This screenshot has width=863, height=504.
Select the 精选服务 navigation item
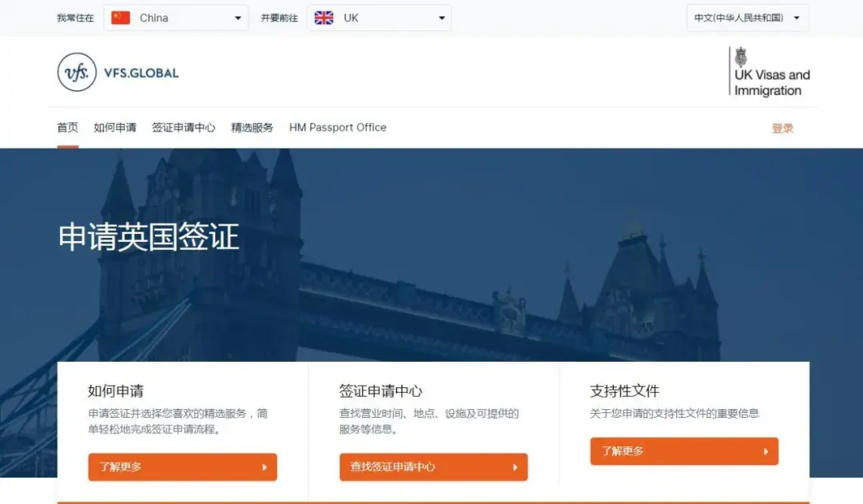pyautogui.click(x=253, y=127)
